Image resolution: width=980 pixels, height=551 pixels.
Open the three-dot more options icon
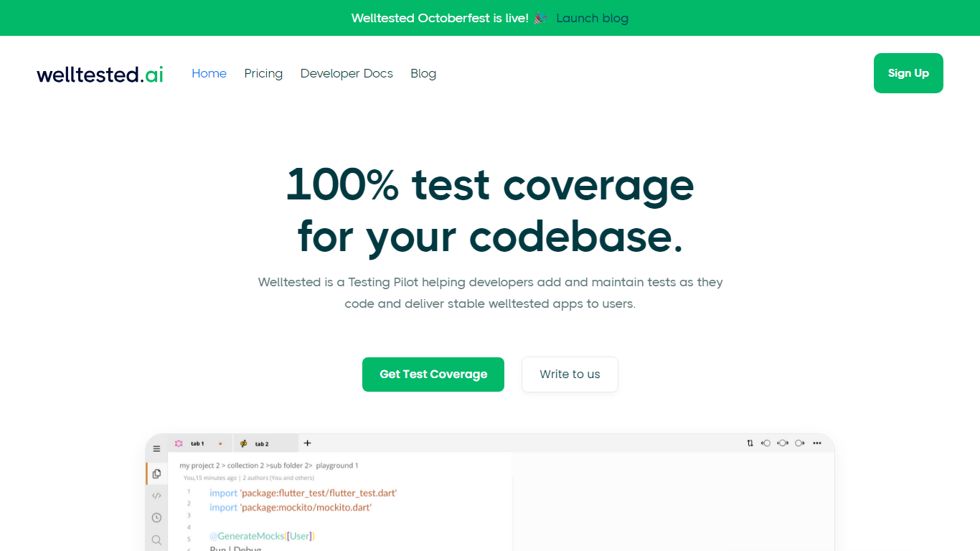pos(816,443)
